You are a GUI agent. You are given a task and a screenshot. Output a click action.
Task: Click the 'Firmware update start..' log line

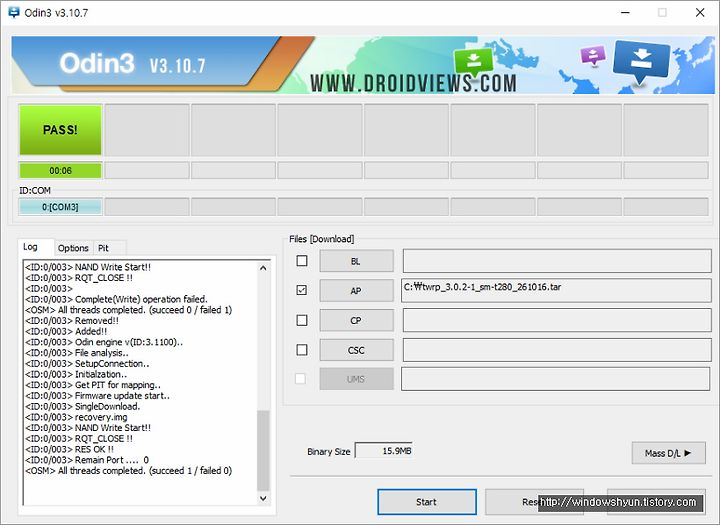pos(97,395)
